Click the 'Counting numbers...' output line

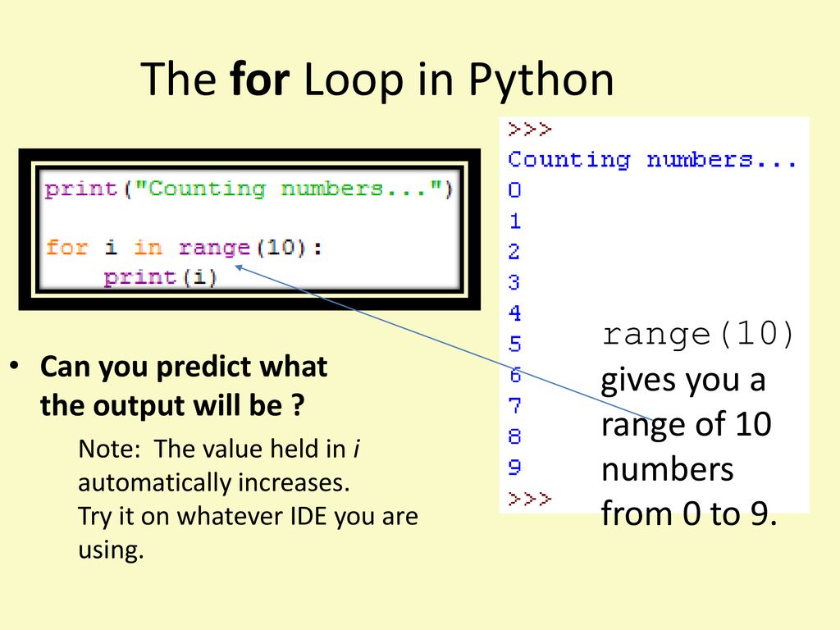point(652,160)
